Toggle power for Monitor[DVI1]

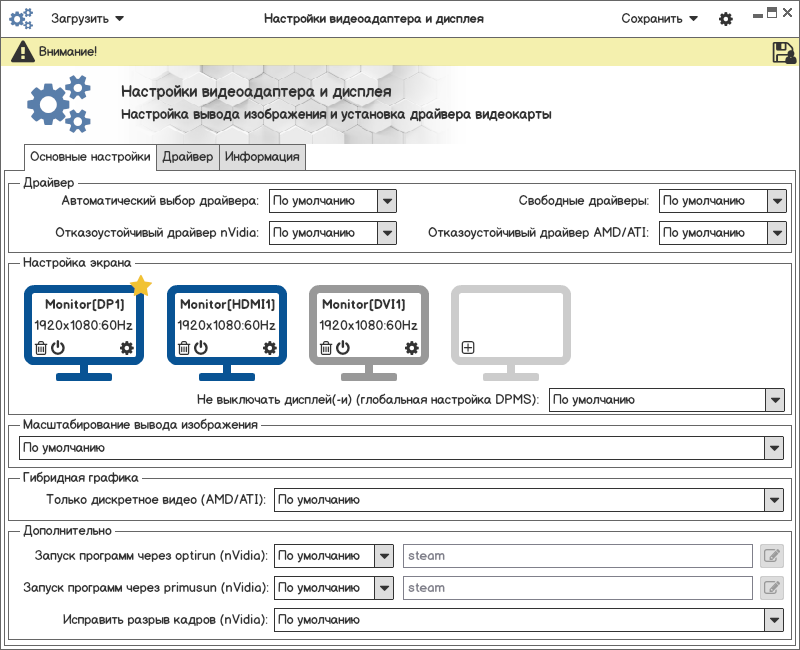343,347
